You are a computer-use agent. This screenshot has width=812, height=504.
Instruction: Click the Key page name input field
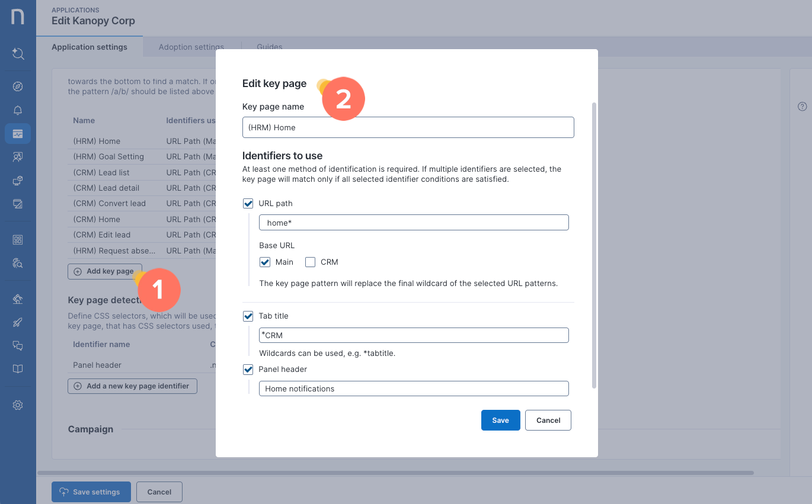[x=408, y=127]
